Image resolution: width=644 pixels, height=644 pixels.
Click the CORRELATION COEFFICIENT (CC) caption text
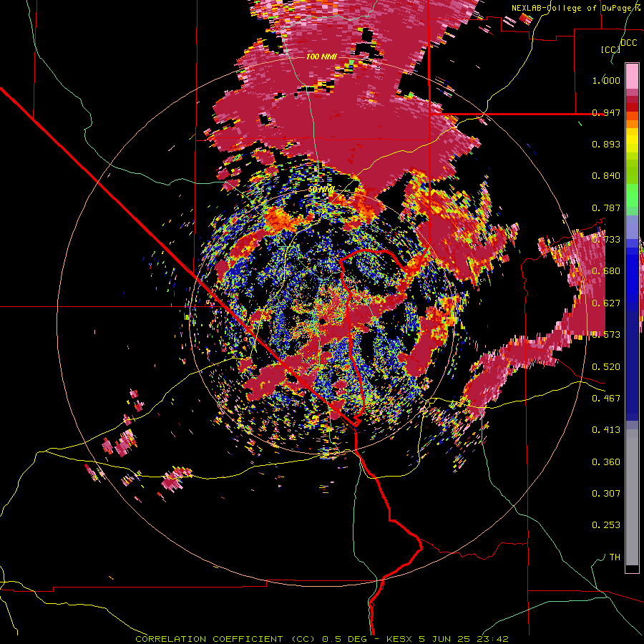click(226, 639)
